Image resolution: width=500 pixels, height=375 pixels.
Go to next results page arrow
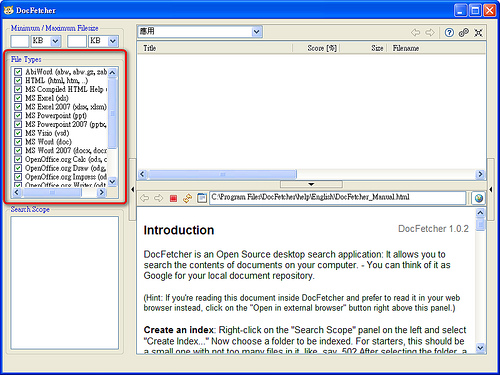pyautogui.click(x=430, y=33)
